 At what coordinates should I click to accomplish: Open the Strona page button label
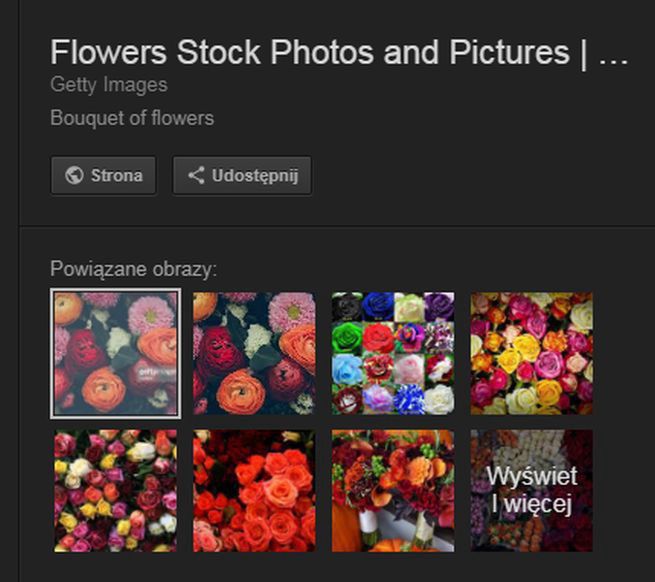[116, 176]
